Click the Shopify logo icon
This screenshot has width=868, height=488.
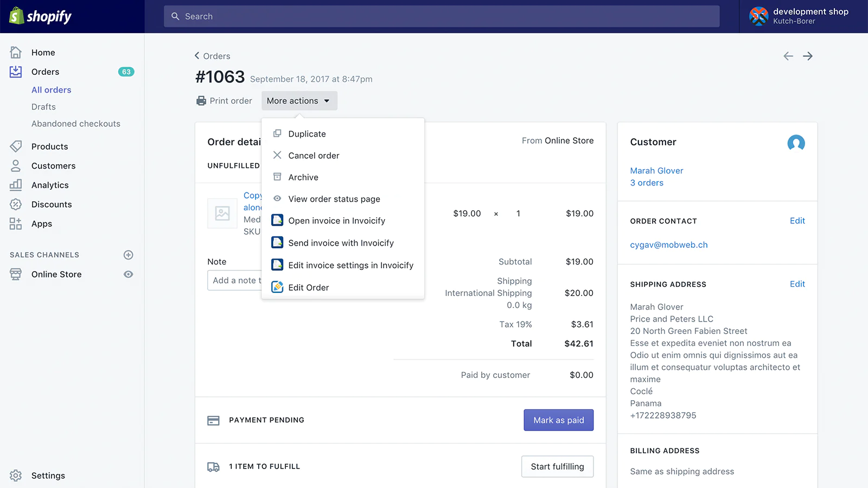[16, 16]
